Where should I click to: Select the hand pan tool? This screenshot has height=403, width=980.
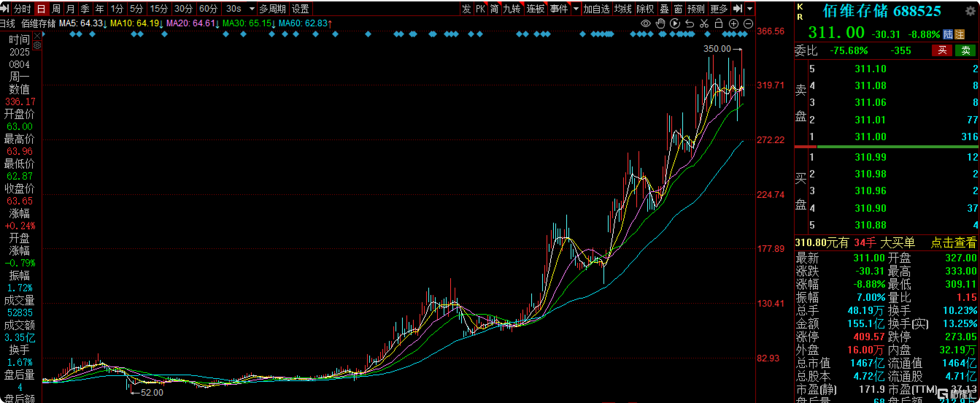coord(660,24)
